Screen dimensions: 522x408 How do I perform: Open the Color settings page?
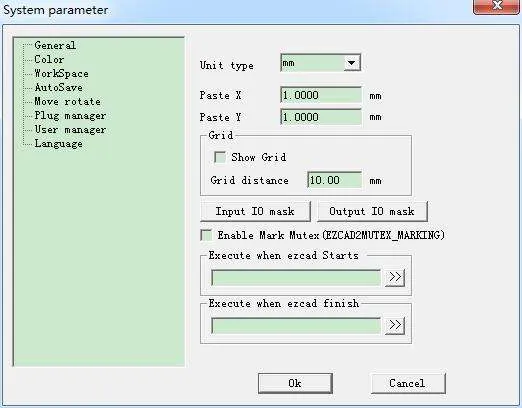[49, 59]
